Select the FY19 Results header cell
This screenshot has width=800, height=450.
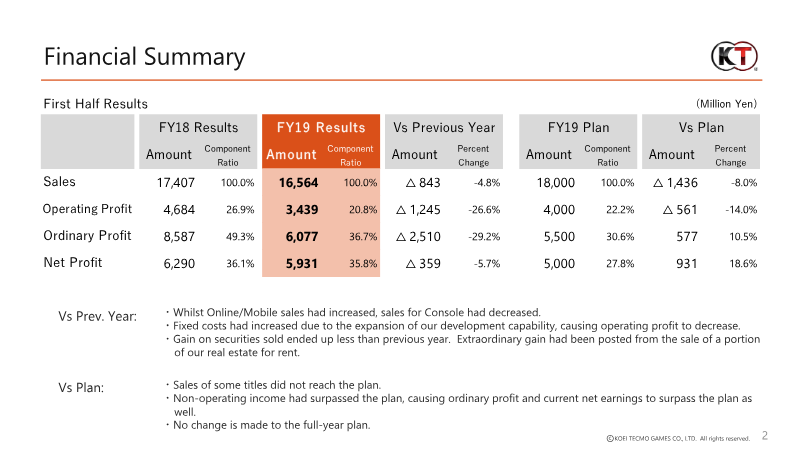click(x=320, y=127)
